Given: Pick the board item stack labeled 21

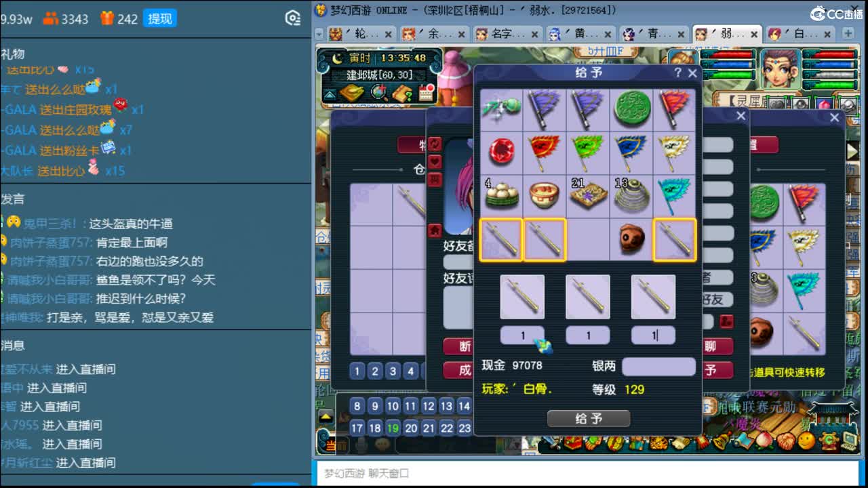Looking at the screenshot, I should pos(587,196).
